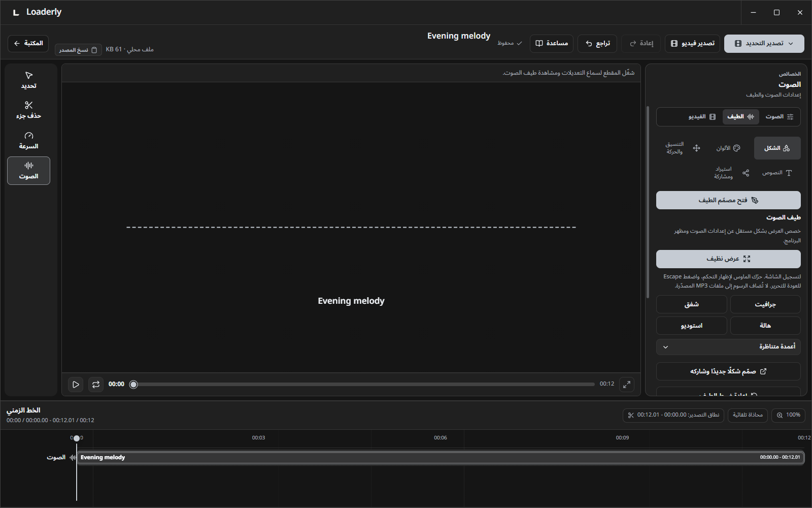Image resolution: width=812 pixels, height=508 pixels.
Task: Select the تحديد (selection) tool
Action: pyautogui.click(x=28, y=80)
